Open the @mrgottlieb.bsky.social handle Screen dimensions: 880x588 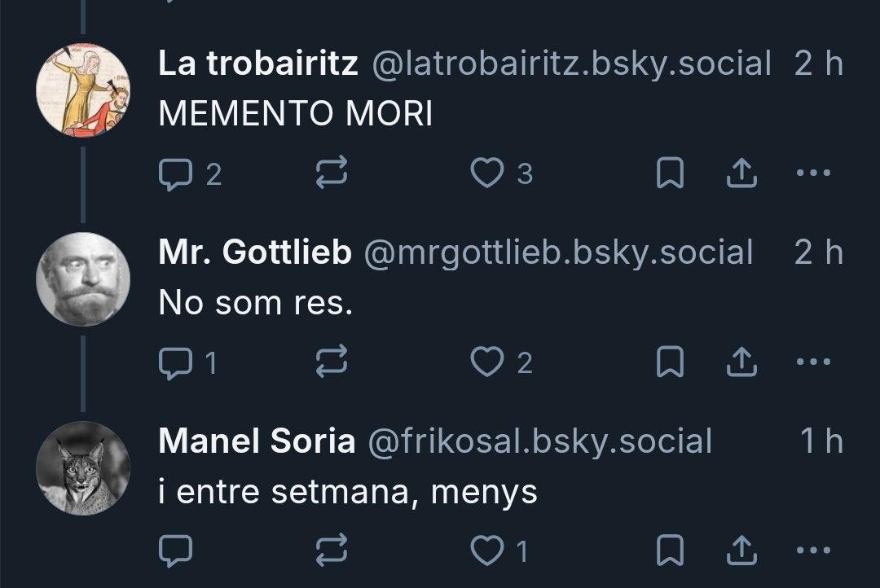click(x=557, y=252)
